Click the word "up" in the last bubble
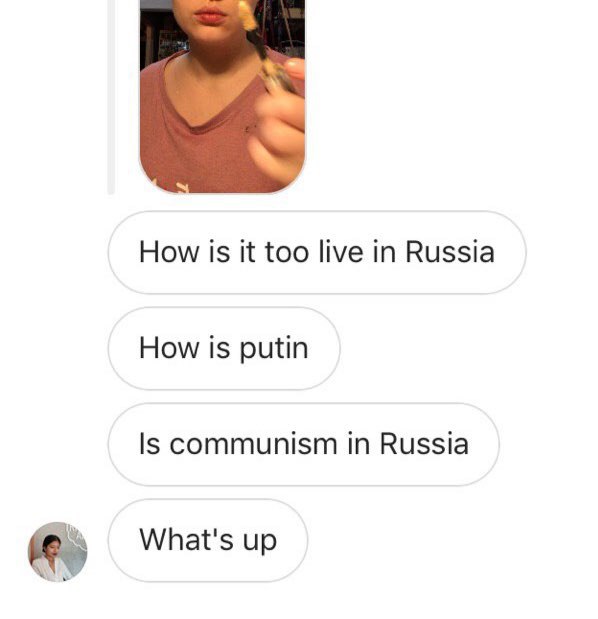598x619 pixels. (x=260, y=542)
